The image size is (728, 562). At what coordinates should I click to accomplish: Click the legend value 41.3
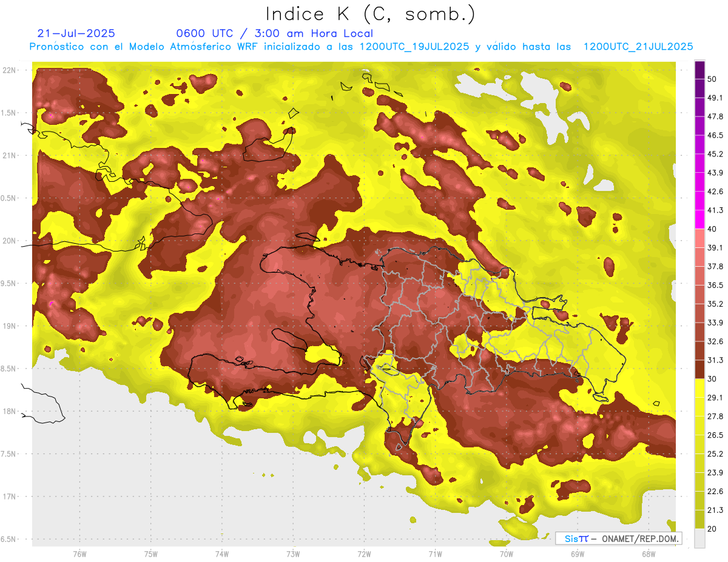point(716,210)
